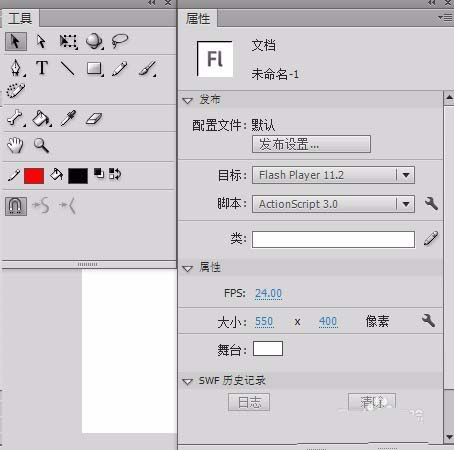
Task: Click the FPS value 24.00
Action: click(x=268, y=293)
